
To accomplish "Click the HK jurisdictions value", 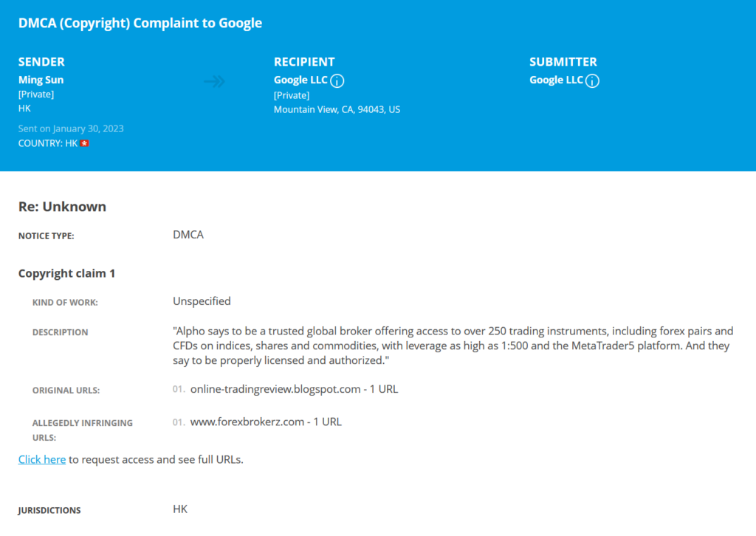I will (x=180, y=509).
